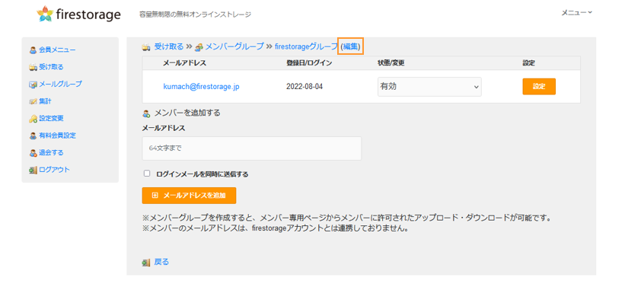Click the 2022-08-04 registration date cell
This screenshot has width=644, height=287.
304,87
